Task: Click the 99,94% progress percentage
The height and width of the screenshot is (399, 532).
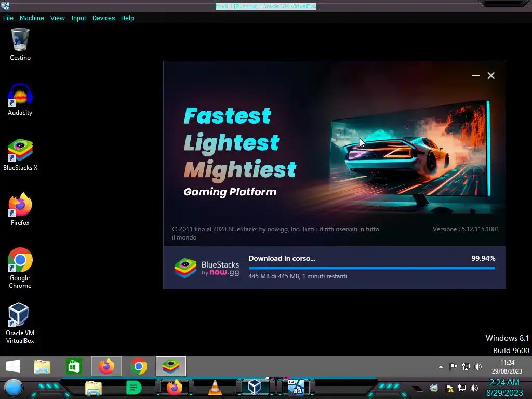Action: pos(483,258)
